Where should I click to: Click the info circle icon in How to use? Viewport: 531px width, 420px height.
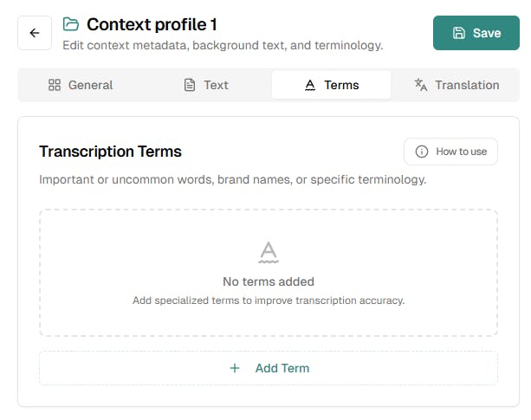click(422, 152)
